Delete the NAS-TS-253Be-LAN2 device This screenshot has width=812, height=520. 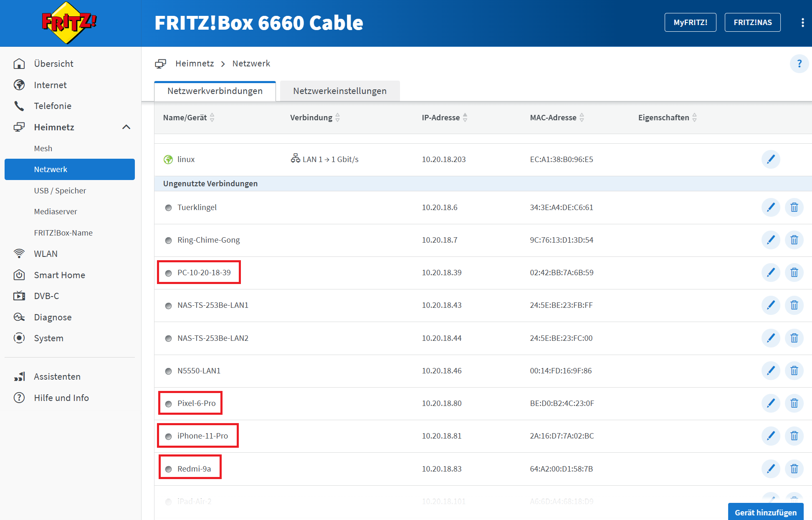click(x=794, y=338)
